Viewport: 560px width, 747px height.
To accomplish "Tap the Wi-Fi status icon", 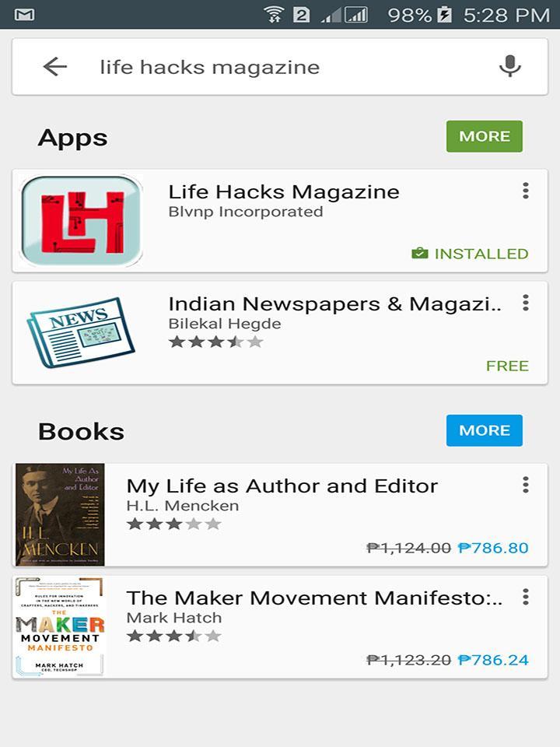I will 275,15.
